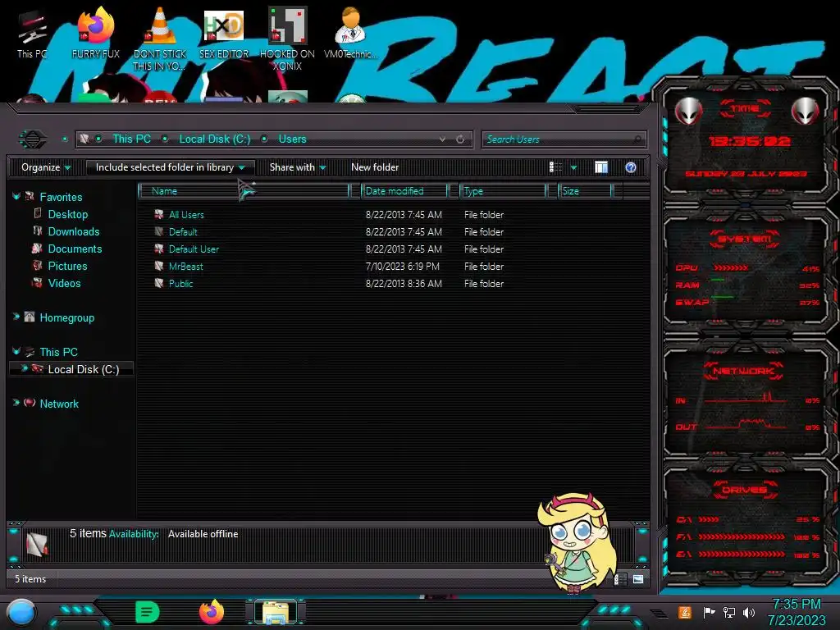Expand the Homegroup tree node

pyautogui.click(x=16, y=317)
